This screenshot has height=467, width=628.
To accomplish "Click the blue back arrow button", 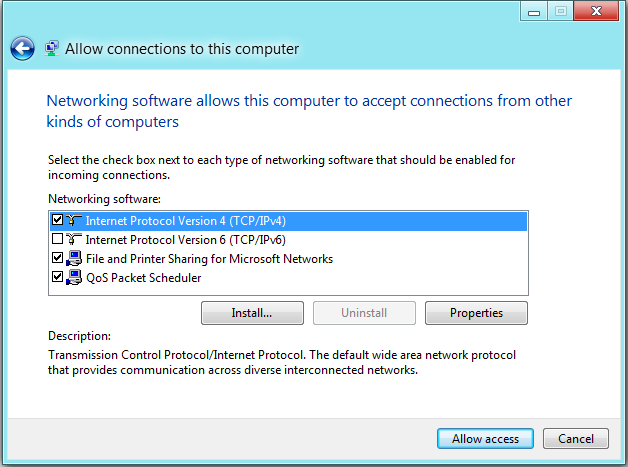I will (22, 48).
